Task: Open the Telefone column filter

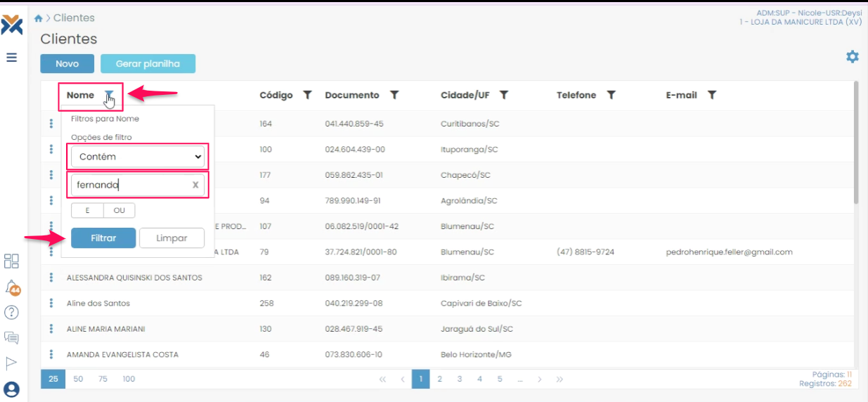Action: click(611, 95)
